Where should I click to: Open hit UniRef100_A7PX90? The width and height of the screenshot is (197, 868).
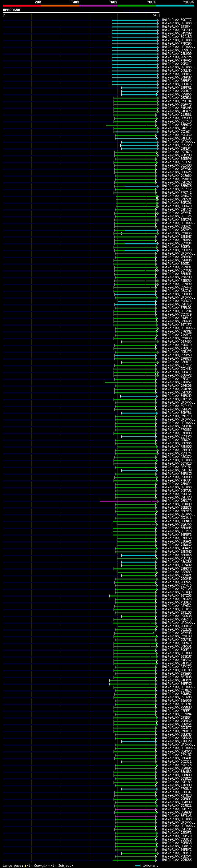tap(177, 43)
